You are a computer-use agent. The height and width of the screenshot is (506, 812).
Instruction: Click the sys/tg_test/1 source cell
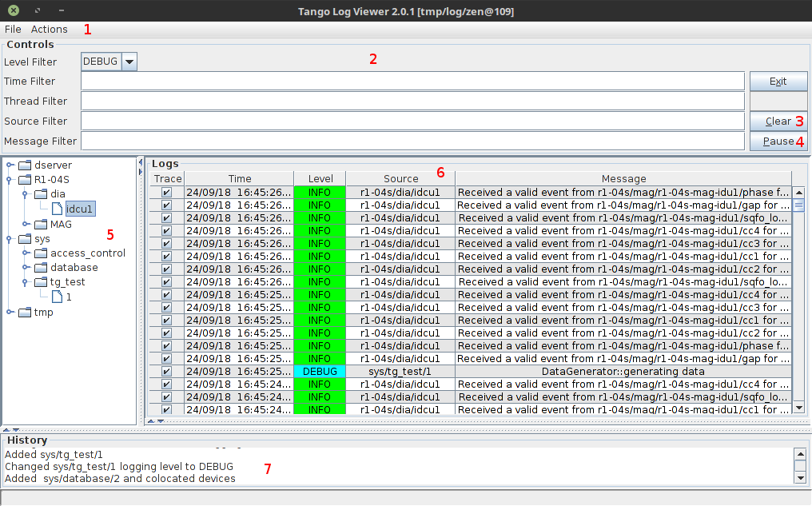point(400,372)
